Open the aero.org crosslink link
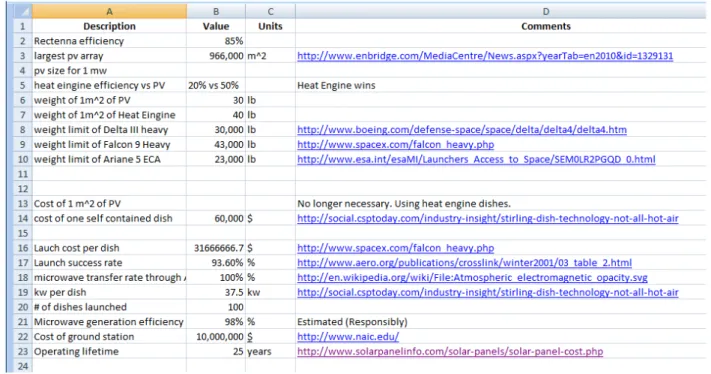Screen dimensions: 711x374 464,263
